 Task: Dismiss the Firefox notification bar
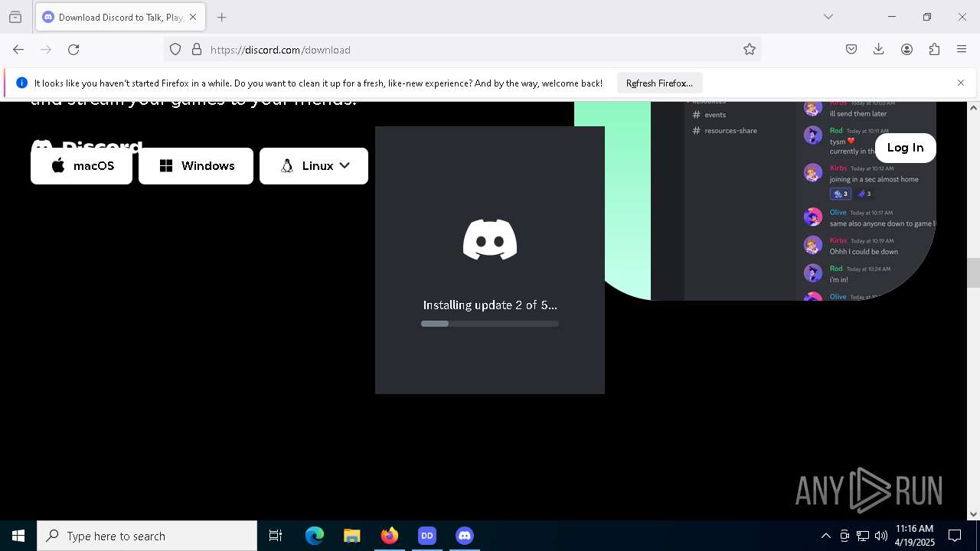coord(961,83)
